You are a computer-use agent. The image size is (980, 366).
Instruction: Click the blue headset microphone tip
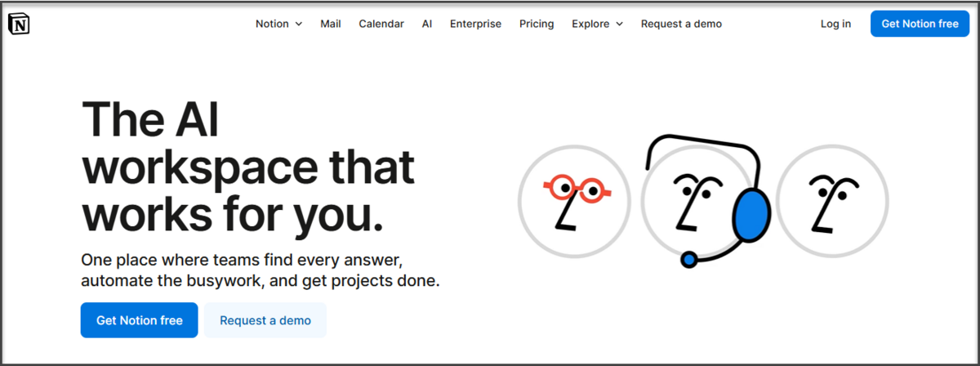click(x=689, y=260)
